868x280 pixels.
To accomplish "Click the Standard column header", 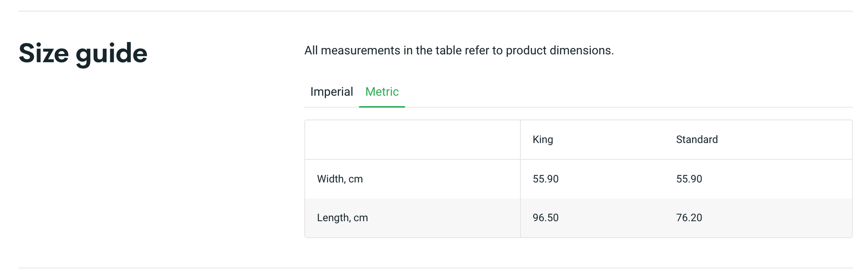I will 696,140.
